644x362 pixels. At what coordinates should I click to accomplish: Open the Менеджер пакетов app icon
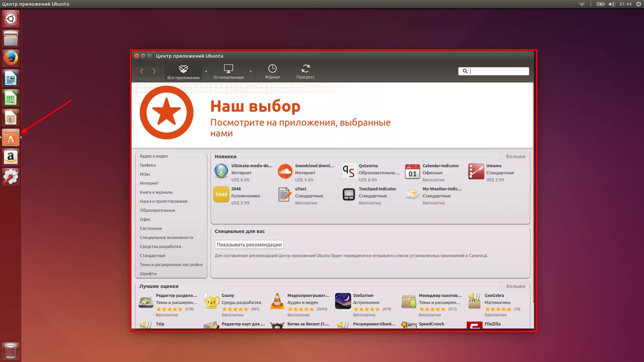click(409, 301)
